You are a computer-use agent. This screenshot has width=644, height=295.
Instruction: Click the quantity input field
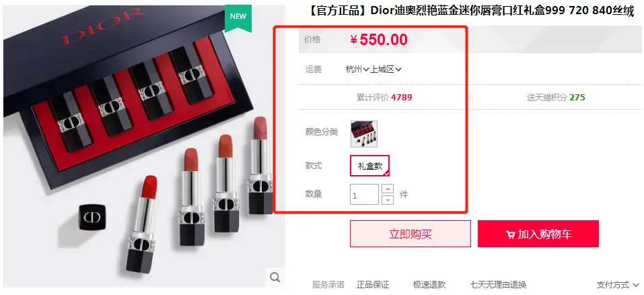tap(364, 195)
